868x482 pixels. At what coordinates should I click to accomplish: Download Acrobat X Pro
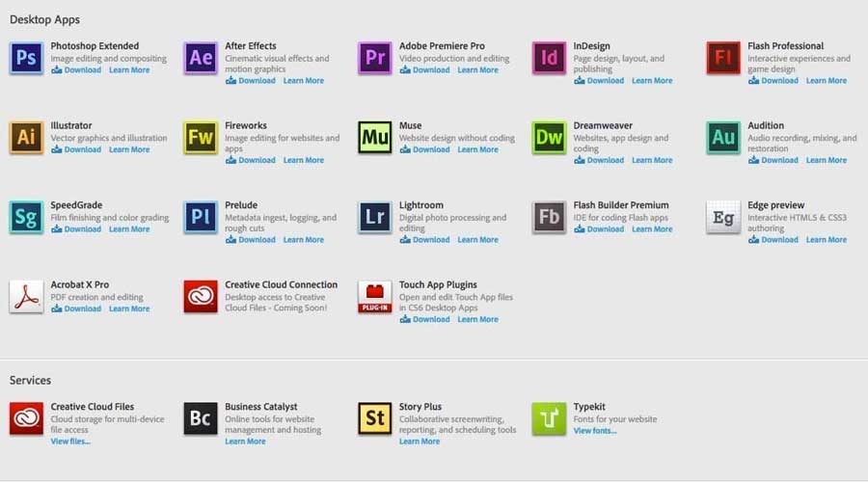point(76,309)
